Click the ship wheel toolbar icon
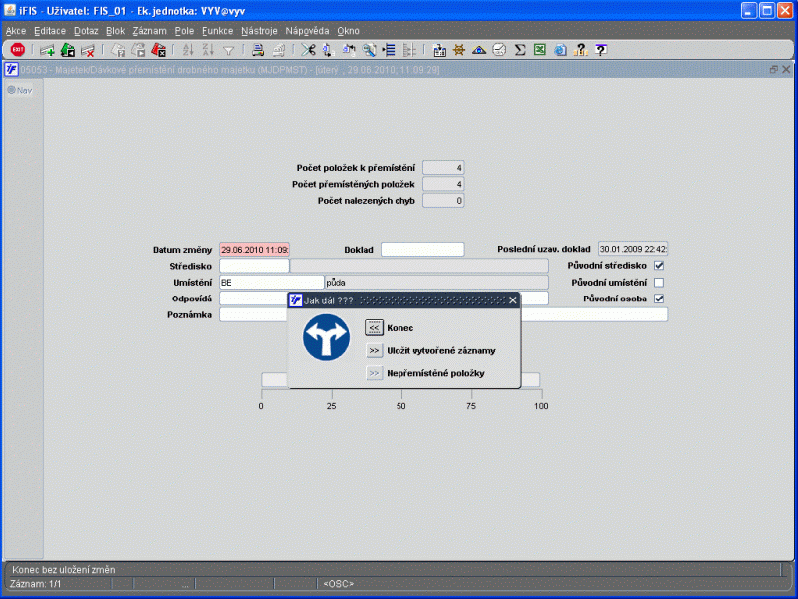Image resolution: width=798 pixels, height=599 pixels. click(x=459, y=50)
